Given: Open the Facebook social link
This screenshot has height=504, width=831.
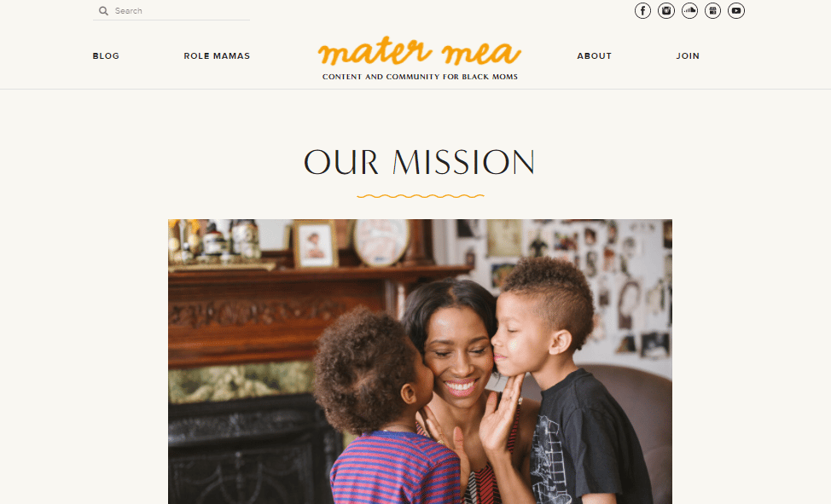Looking at the screenshot, I should pyautogui.click(x=642, y=10).
